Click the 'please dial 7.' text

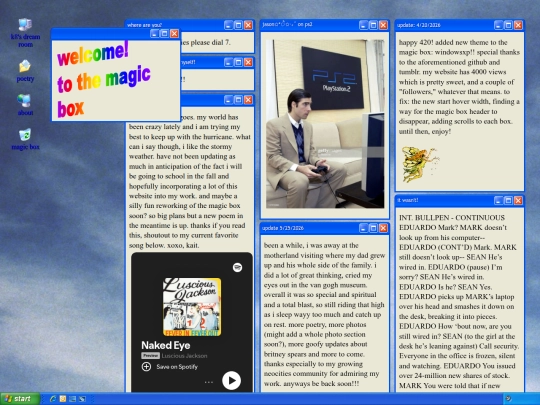click(210, 43)
